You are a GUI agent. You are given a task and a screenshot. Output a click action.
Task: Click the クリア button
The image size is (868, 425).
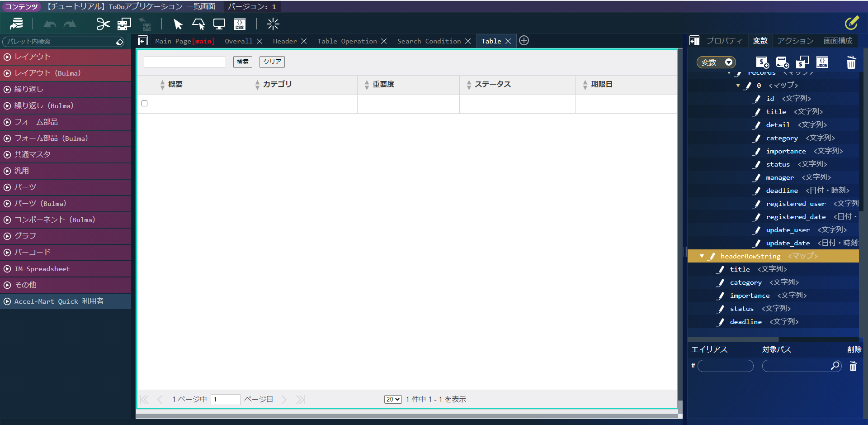click(272, 62)
